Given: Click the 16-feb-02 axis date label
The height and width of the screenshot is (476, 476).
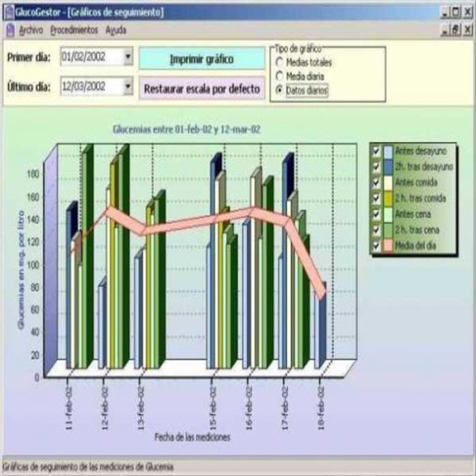Looking at the screenshot, I should 248,409.
